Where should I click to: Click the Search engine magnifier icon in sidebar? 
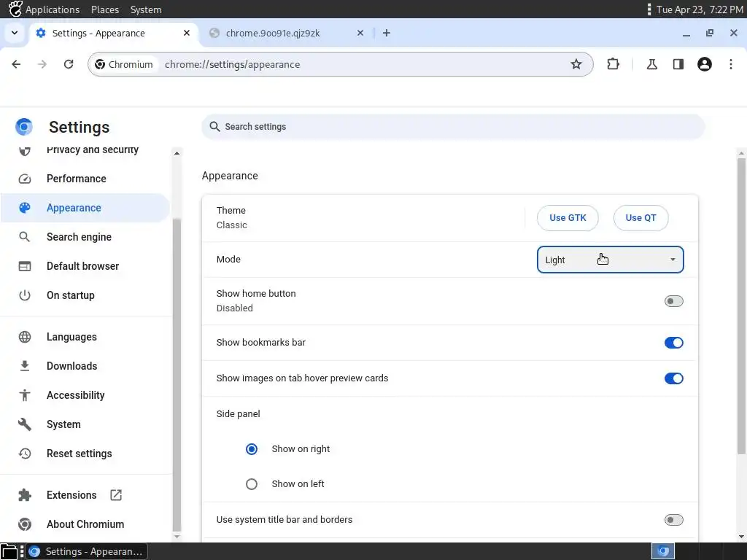point(24,237)
